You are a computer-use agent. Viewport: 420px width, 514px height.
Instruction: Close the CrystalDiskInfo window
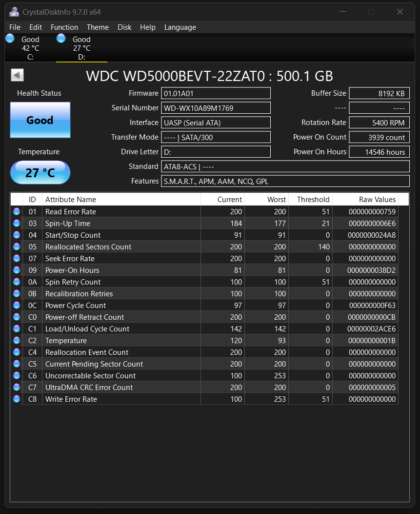400,12
